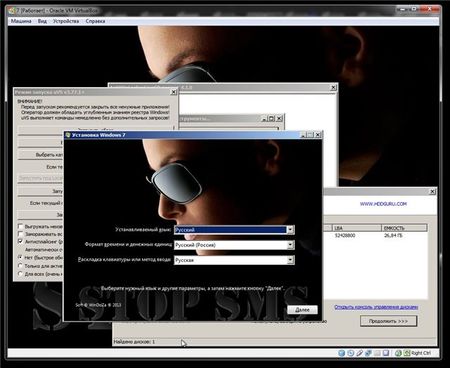
Task: Click the hard disk activity icon in VirtualBox status bar
Action: 341,353
